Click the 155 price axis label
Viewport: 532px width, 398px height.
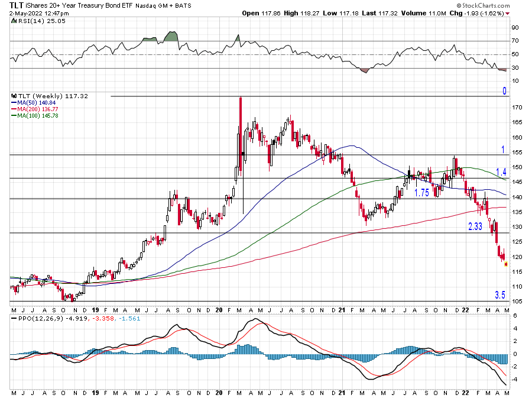(x=517, y=153)
